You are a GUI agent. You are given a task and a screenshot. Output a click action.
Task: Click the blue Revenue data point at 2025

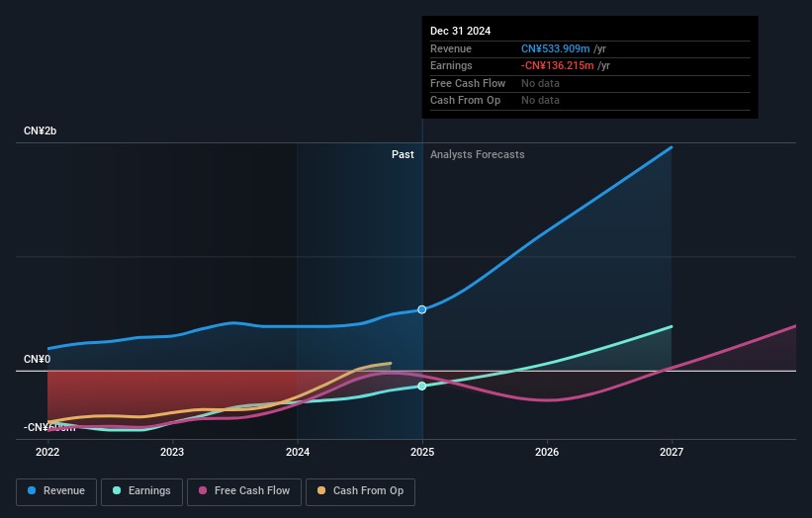(422, 309)
